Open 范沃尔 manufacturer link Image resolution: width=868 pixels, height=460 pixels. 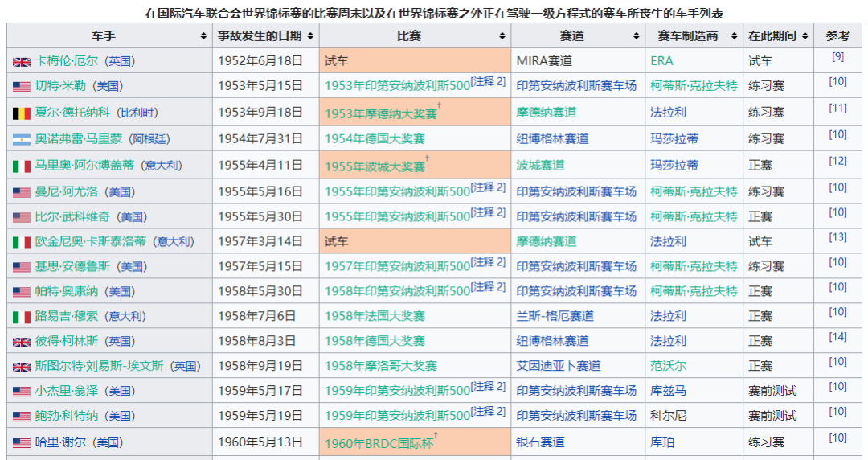coord(668,366)
